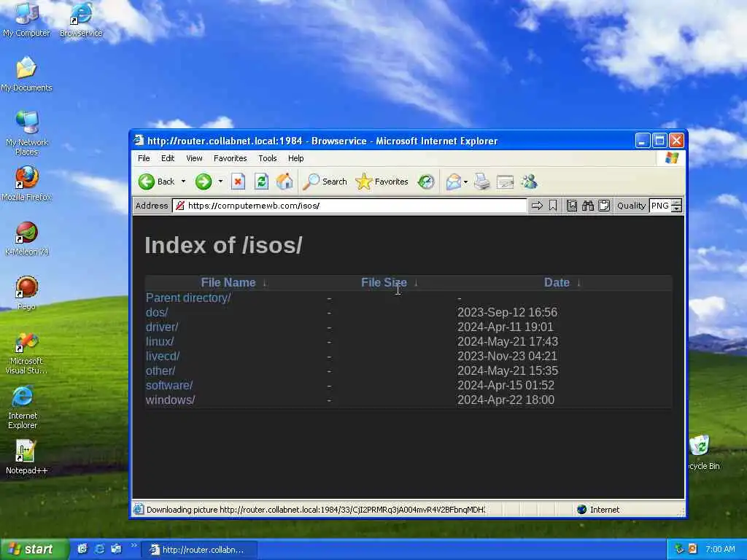Click the clipboard icon on the address row
The image size is (747, 560).
(x=603, y=206)
